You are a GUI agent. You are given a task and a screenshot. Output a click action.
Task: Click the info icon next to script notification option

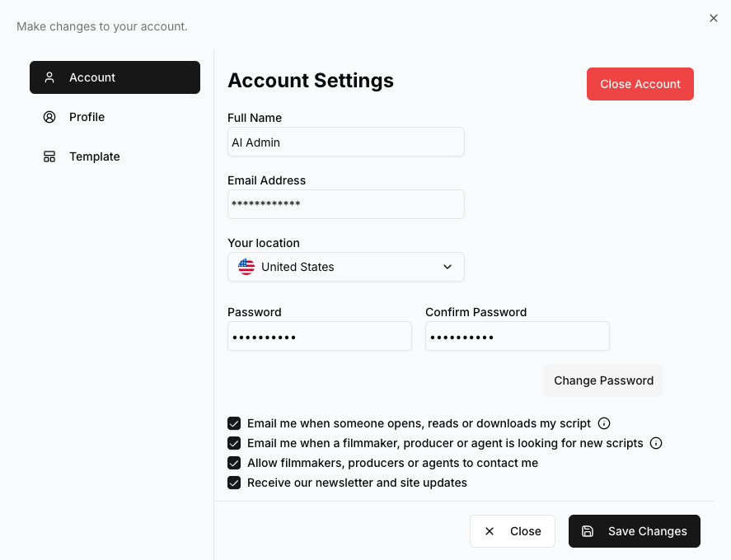click(604, 423)
